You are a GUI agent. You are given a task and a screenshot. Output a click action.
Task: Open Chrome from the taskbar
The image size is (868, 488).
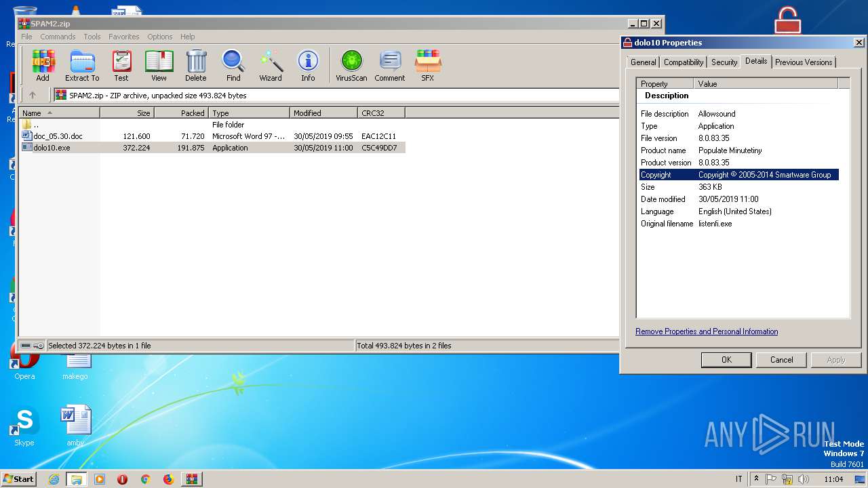click(145, 479)
